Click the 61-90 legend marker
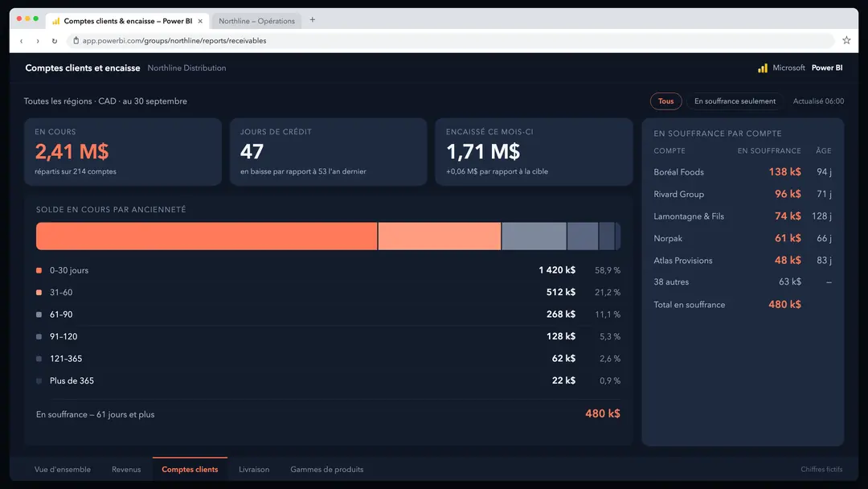 [x=39, y=314]
